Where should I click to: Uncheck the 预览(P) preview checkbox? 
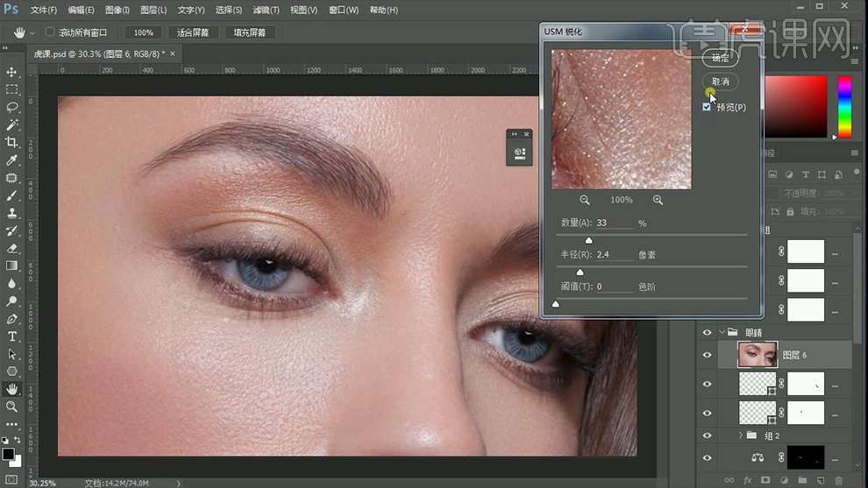click(707, 107)
